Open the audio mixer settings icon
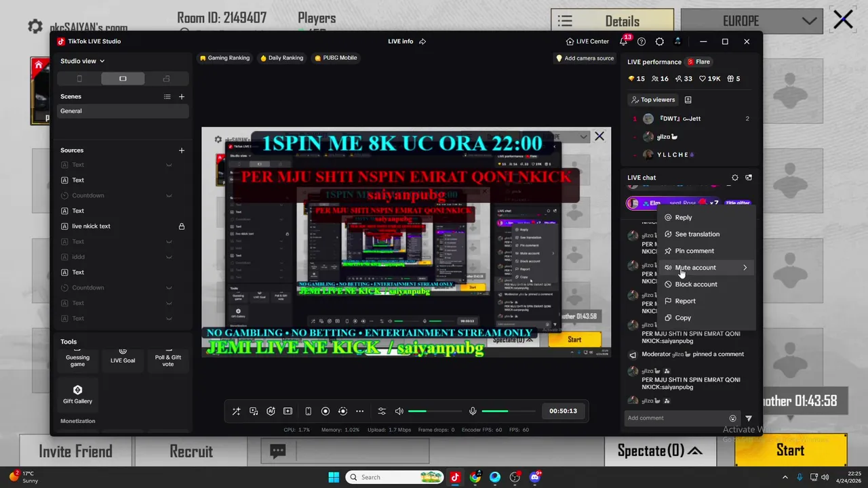The height and width of the screenshot is (488, 868). click(382, 411)
